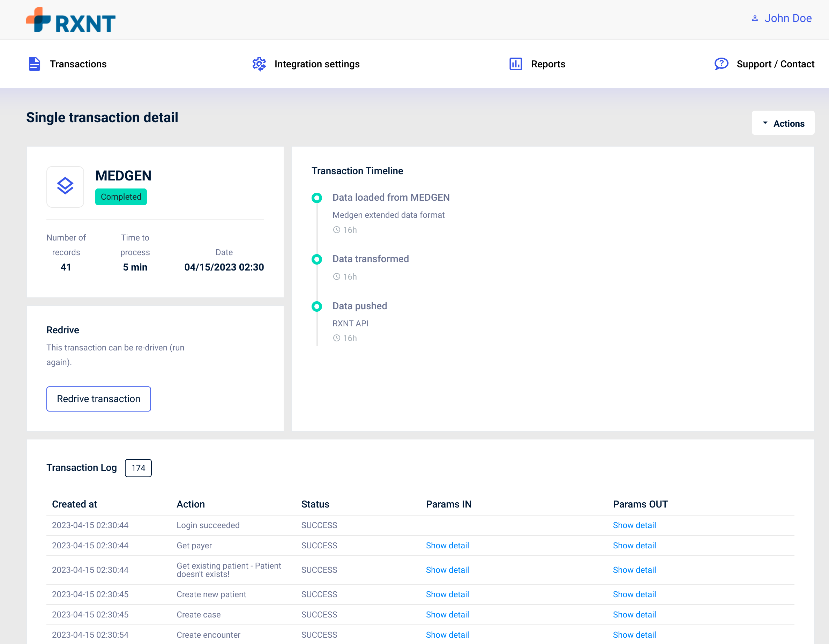
Task: Click the clock icon under Data loaded from MEDGEN
Action: (336, 230)
